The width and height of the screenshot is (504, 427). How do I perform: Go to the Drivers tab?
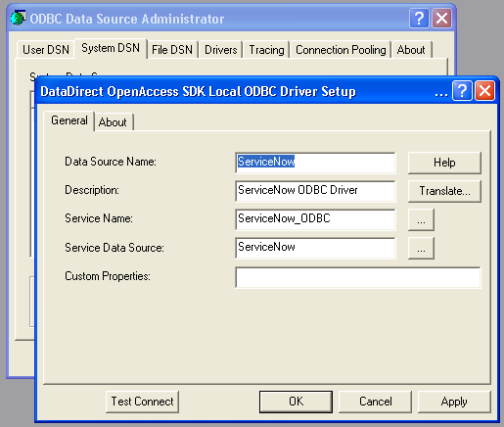[221, 50]
